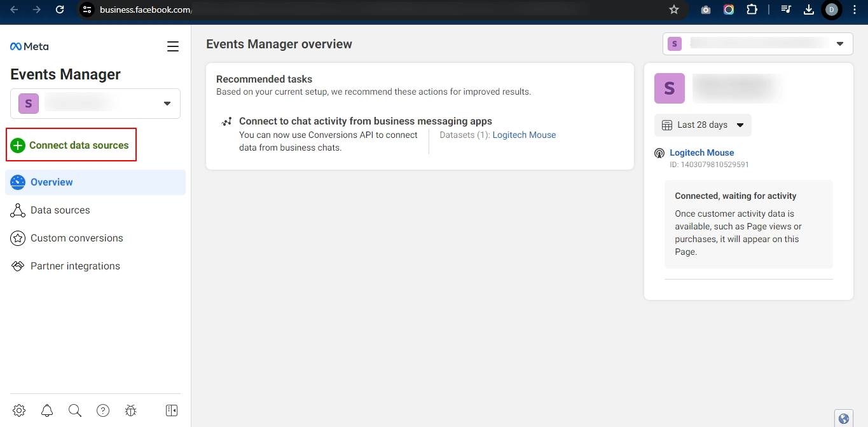
Task: Open the top-right account selector dropdown
Action: point(758,44)
